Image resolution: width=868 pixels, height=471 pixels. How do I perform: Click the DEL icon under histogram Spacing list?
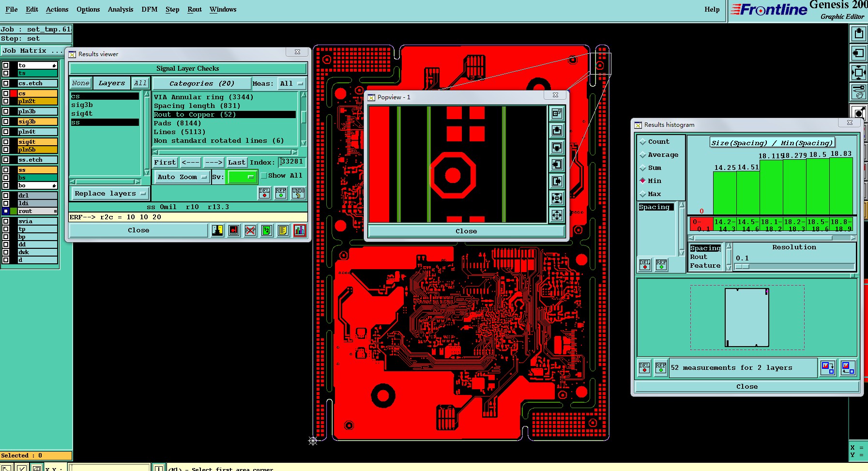[x=645, y=265]
